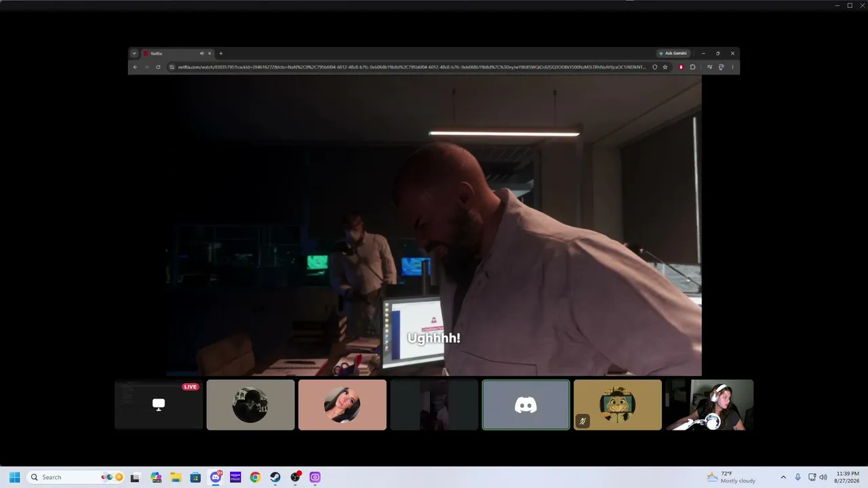Click the red extension icon in browser toolbar
868x488 pixels.
[681, 67]
